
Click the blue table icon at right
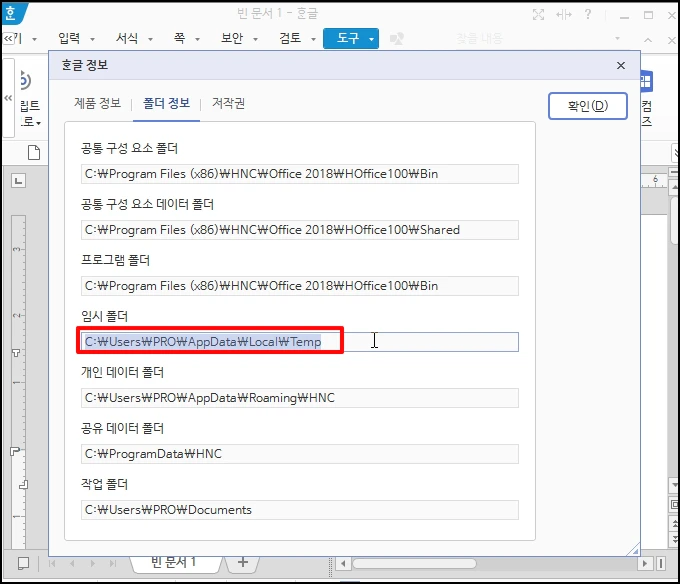click(646, 81)
